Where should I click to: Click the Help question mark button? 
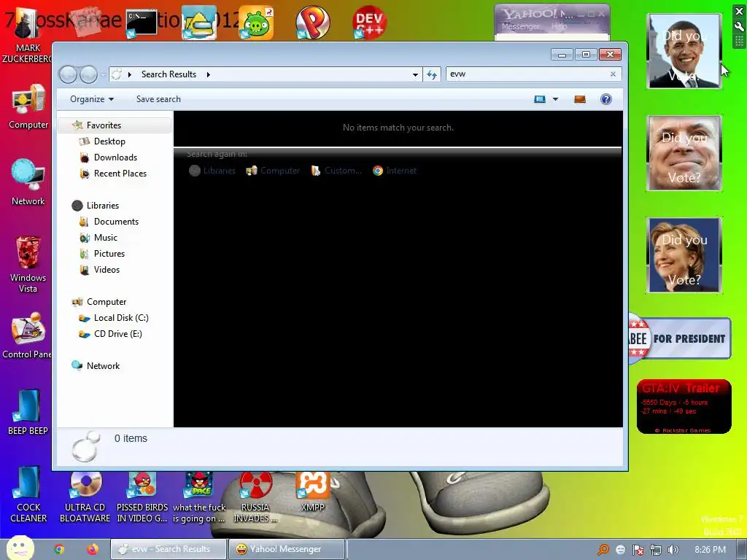pyautogui.click(x=606, y=99)
